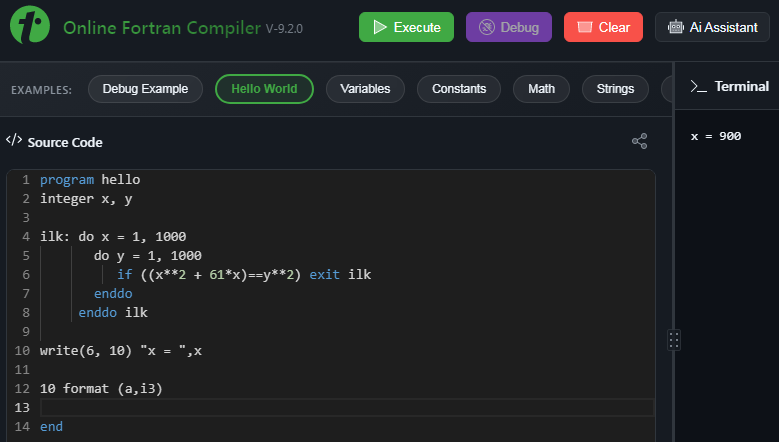Click the Online Fortran Compiler title
Viewport: 779px width, 442px height.
pyautogui.click(x=161, y=28)
